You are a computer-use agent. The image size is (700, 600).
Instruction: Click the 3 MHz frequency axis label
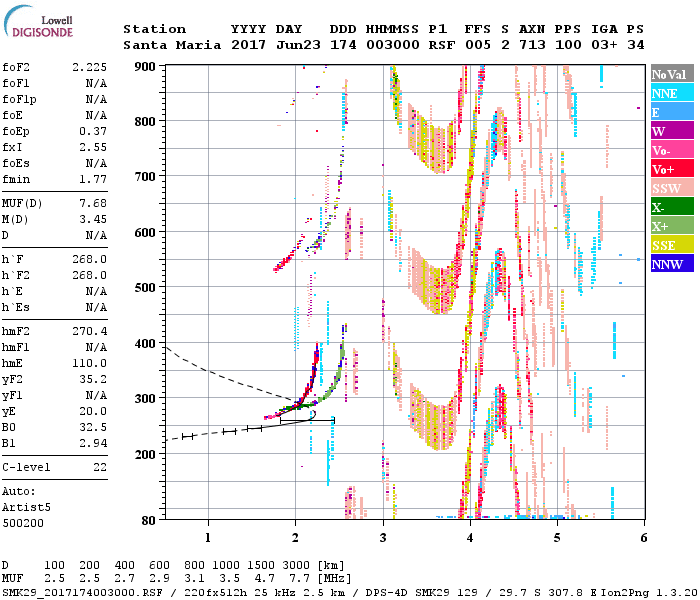[x=383, y=538]
